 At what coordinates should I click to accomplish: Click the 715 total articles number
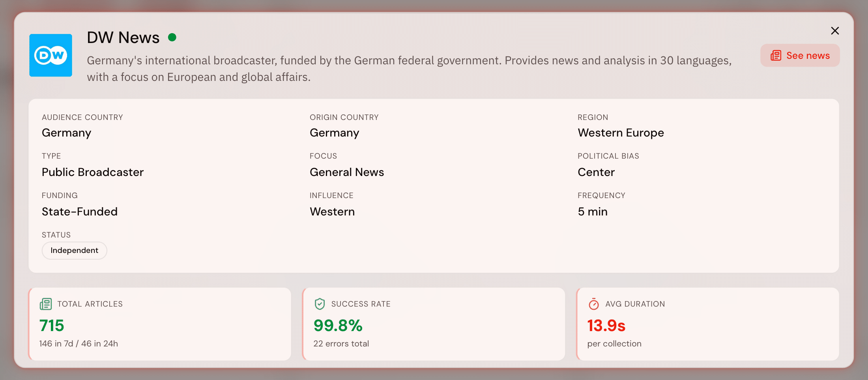(52, 326)
